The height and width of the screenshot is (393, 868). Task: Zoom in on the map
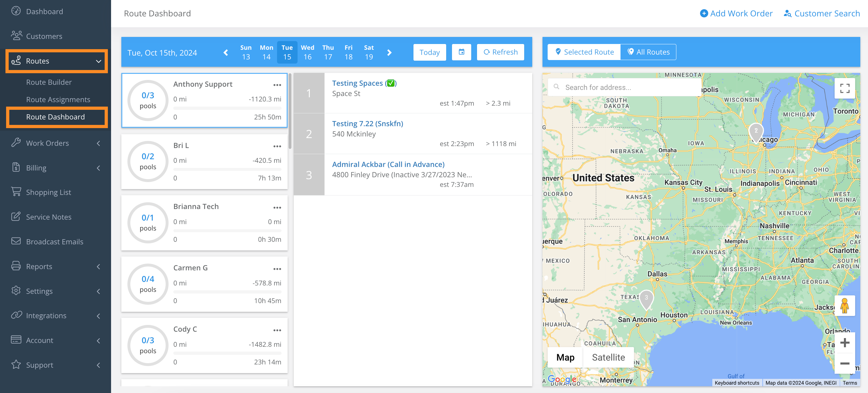coord(845,343)
